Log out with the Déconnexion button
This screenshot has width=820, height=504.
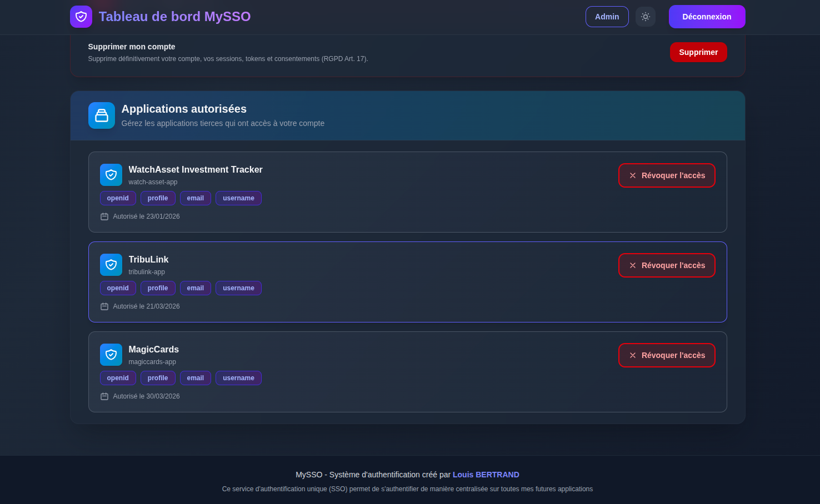coord(707,17)
